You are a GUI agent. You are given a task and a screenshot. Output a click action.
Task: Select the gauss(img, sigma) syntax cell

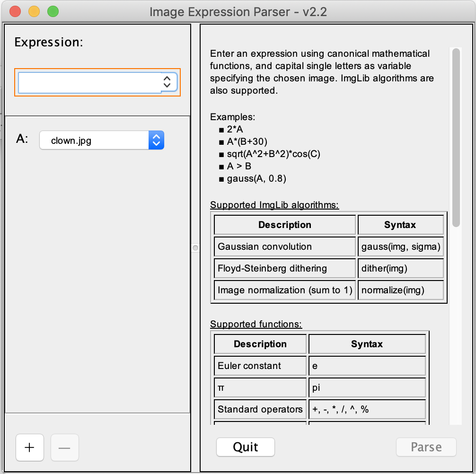[400, 246]
